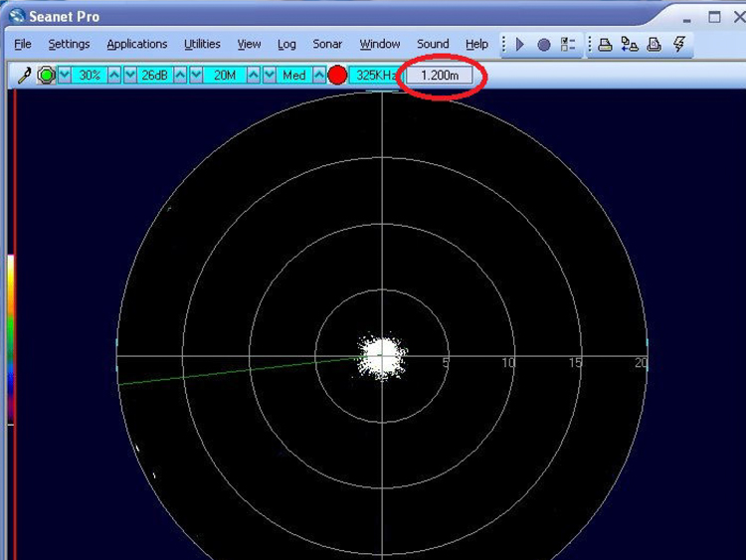Click the 30% gain value field
This screenshot has height=560, width=746.
click(x=90, y=76)
